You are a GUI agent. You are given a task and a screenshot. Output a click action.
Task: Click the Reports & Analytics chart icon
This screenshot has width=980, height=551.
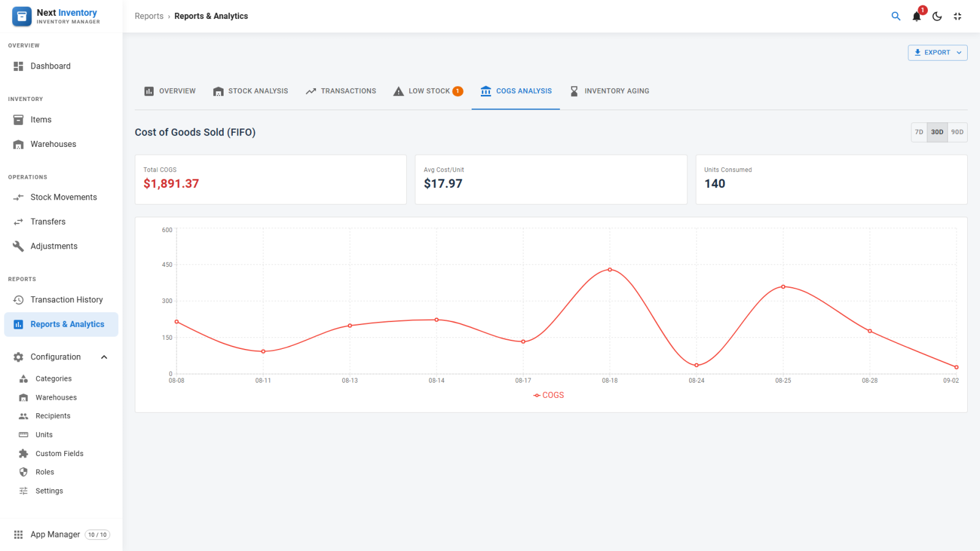point(18,324)
